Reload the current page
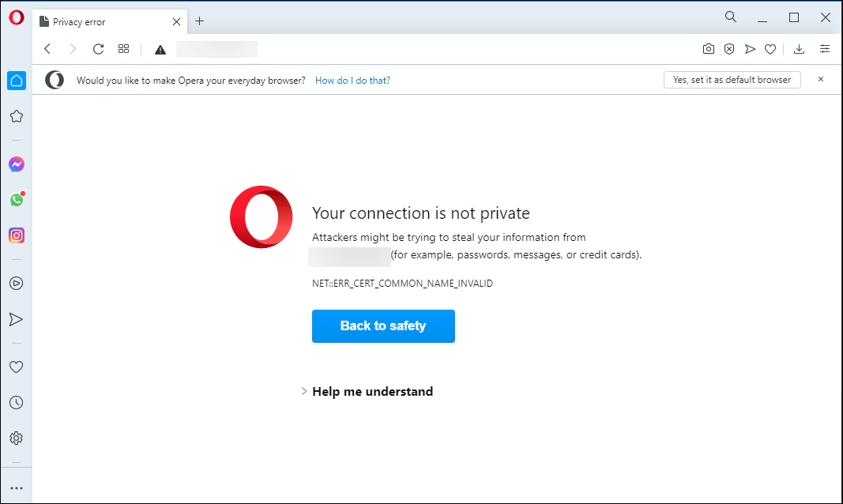The image size is (843, 504). [98, 49]
